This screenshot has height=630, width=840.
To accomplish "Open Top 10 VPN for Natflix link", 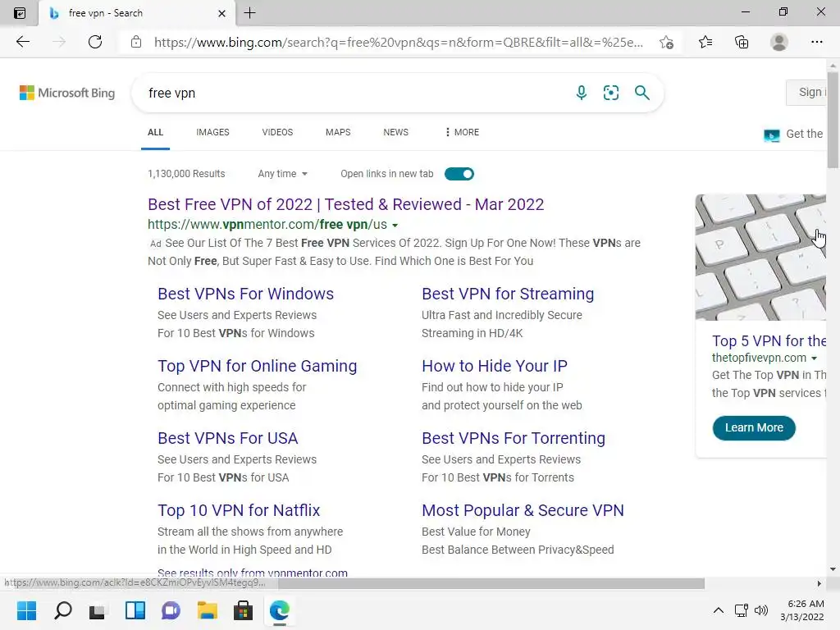I will point(239,510).
